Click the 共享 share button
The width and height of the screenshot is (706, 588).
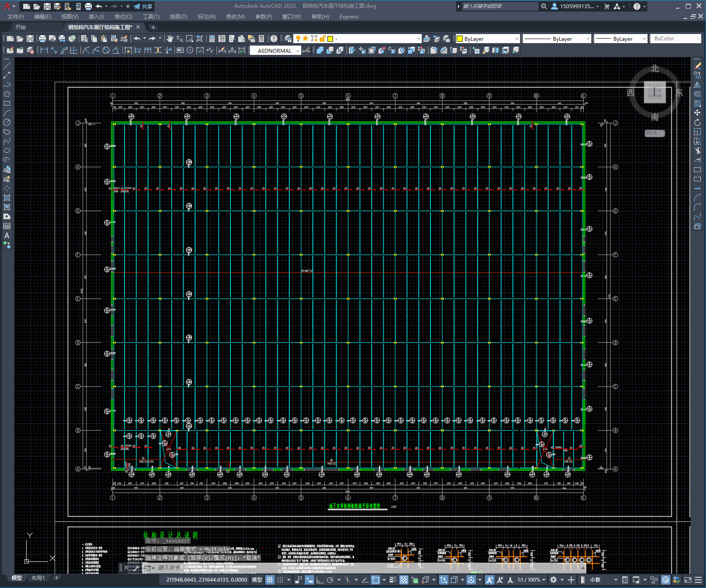143,6
